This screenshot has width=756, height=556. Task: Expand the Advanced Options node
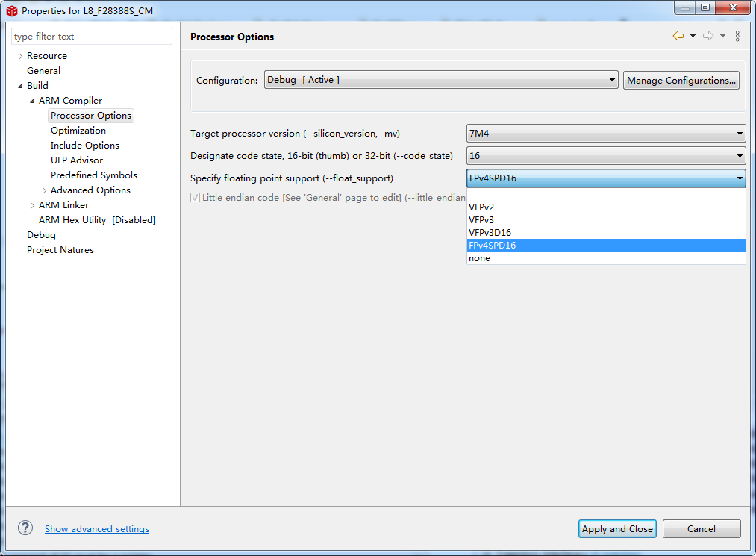(44, 191)
